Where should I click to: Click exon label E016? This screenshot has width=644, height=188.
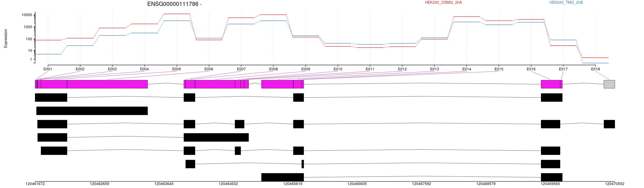click(531, 69)
